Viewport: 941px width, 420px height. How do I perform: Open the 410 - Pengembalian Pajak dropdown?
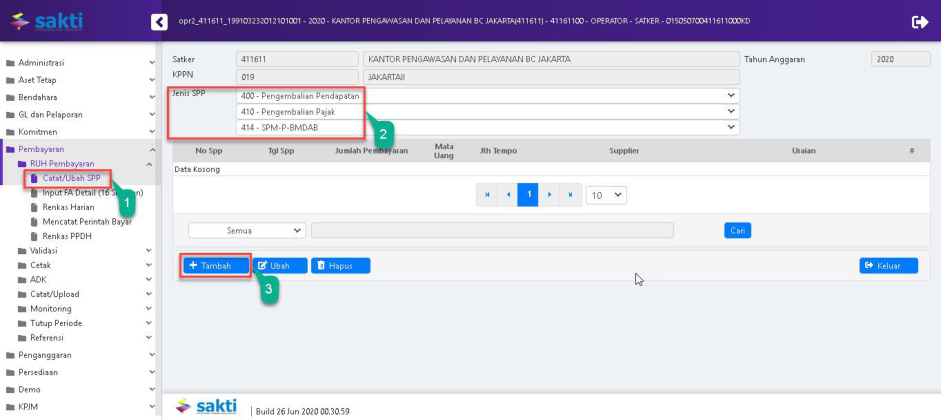[x=488, y=111]
